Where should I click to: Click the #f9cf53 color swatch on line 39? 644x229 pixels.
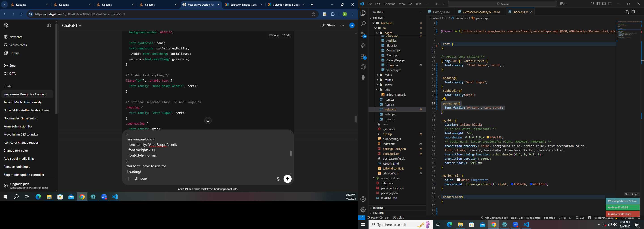click(x=487, y=138)
